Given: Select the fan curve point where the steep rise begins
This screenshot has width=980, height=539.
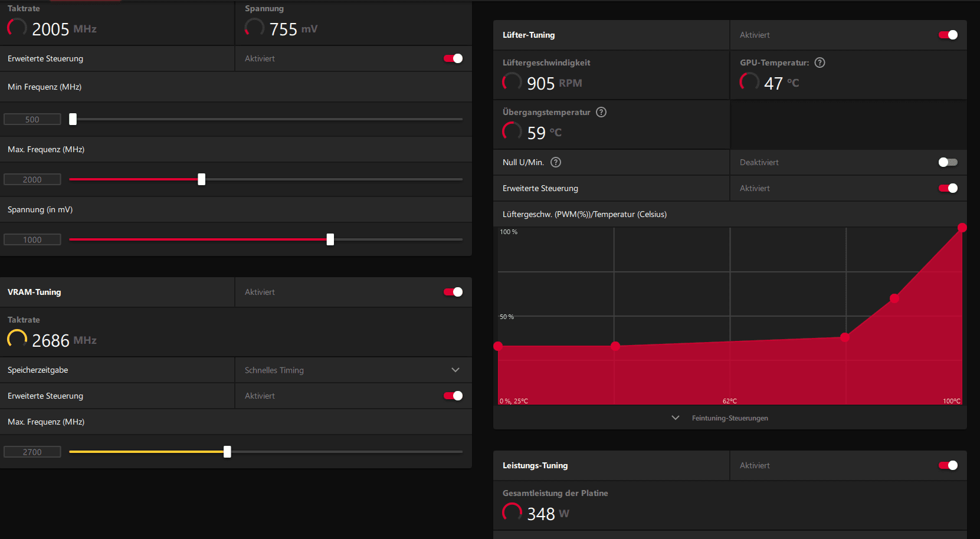Looking at the screenshot, I should (845, 337).
